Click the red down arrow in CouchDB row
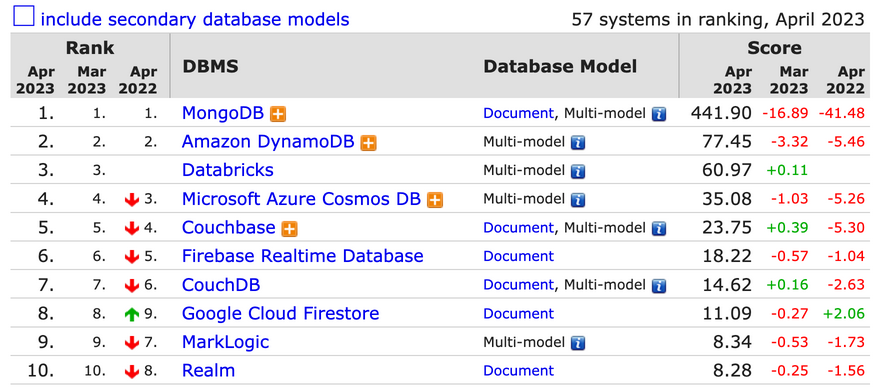 (132, 285)
